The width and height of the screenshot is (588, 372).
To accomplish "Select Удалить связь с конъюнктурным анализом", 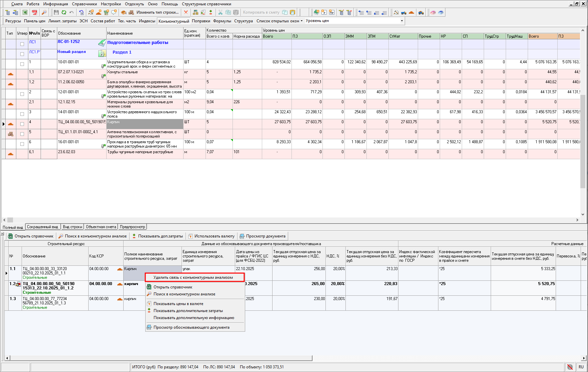I will pos(193,277).
